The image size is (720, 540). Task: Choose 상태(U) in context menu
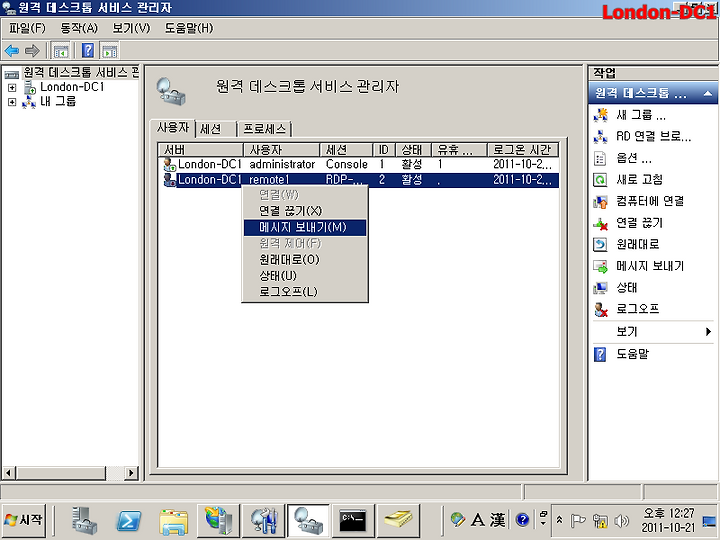point(304,276)
